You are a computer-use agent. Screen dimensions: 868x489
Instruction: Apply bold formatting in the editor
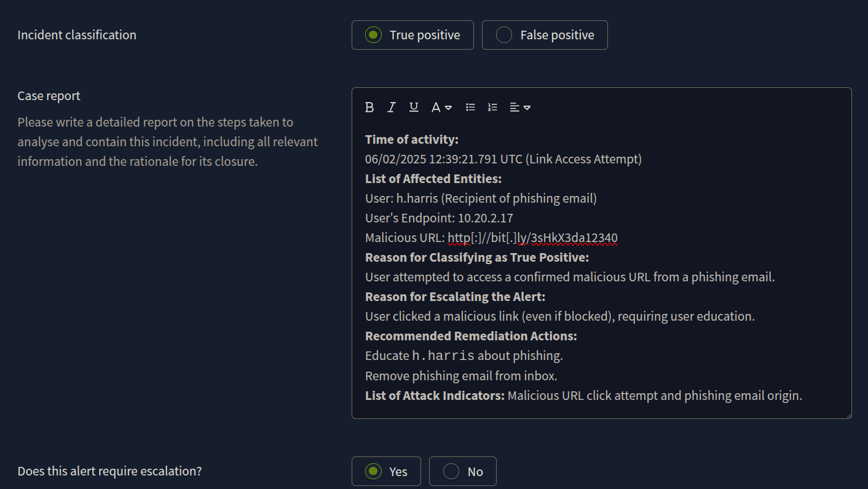[369, 107]
